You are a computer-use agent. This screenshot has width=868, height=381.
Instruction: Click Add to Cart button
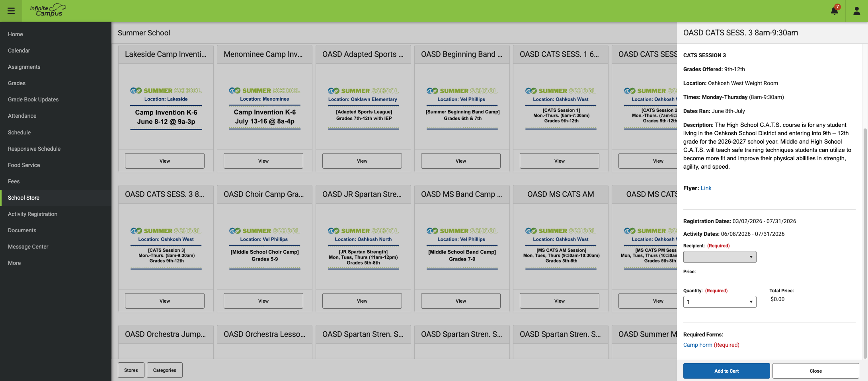click(726, 371)
